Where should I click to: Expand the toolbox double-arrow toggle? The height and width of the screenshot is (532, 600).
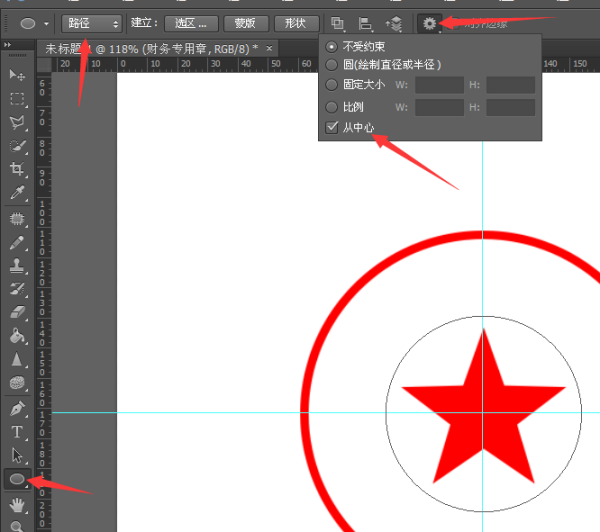pyautogui.click(x=7, y=45)
